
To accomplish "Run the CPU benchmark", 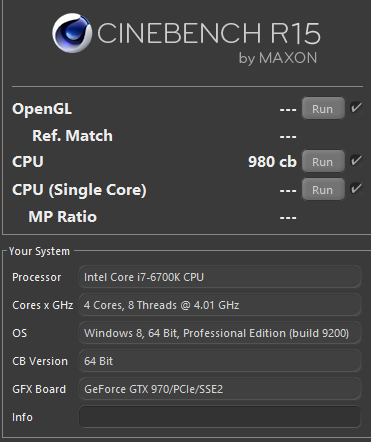I will [x=323, y=161].
